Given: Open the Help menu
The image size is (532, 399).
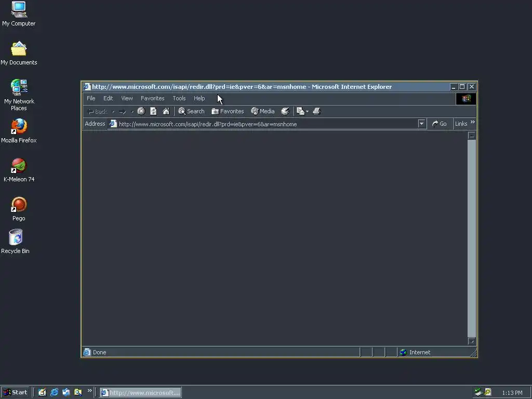Looking at the screenshot, I should click(x=199, y=98).
